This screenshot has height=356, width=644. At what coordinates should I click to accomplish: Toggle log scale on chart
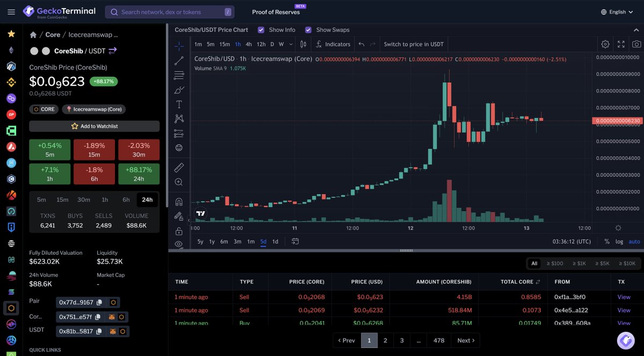click(x=619, y=242)
